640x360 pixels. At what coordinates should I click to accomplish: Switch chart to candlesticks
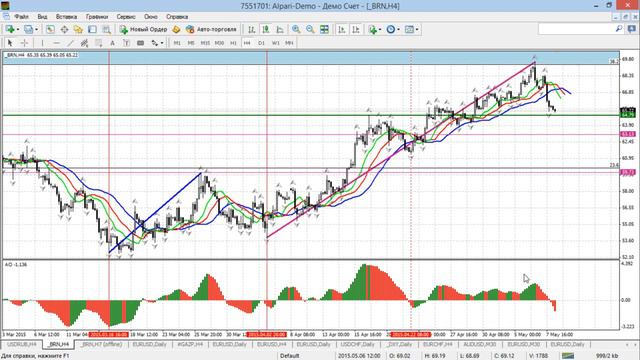click(x=266, y=29)
